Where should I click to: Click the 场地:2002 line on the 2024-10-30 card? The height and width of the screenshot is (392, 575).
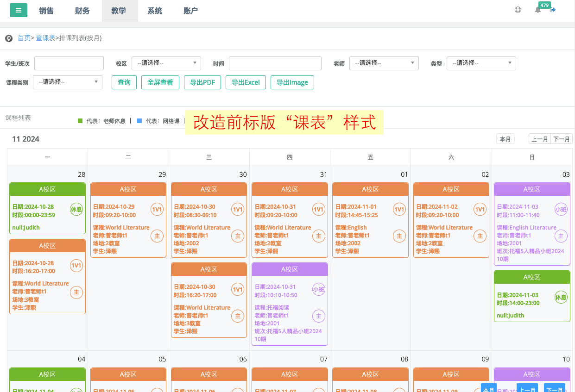tap(186, 243)
